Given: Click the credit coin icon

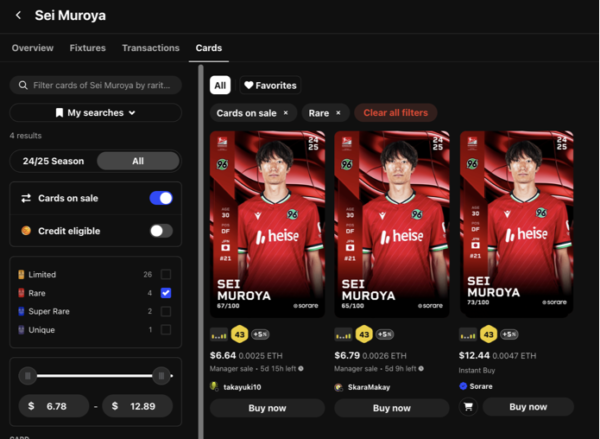Looking at the screenshot, I should (26, 230).
